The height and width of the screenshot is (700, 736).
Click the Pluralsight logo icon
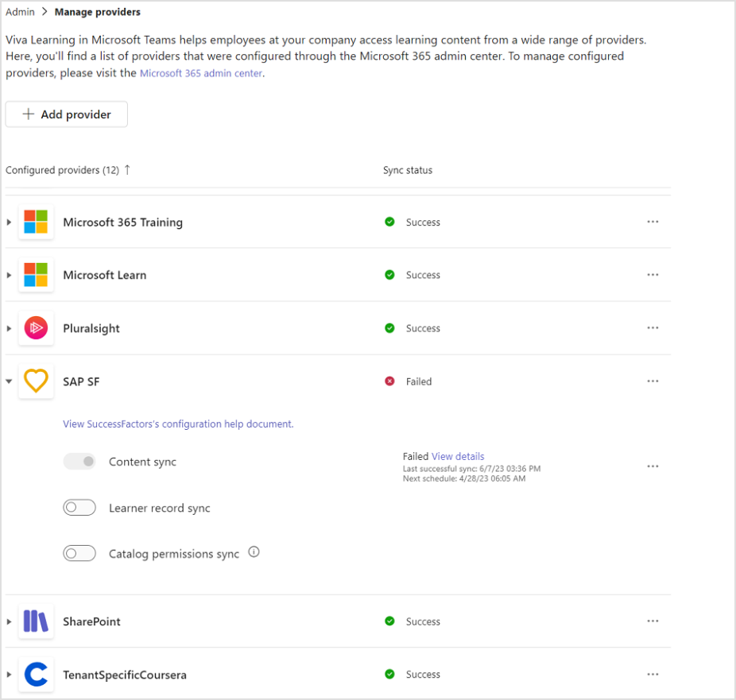(36, 328)
